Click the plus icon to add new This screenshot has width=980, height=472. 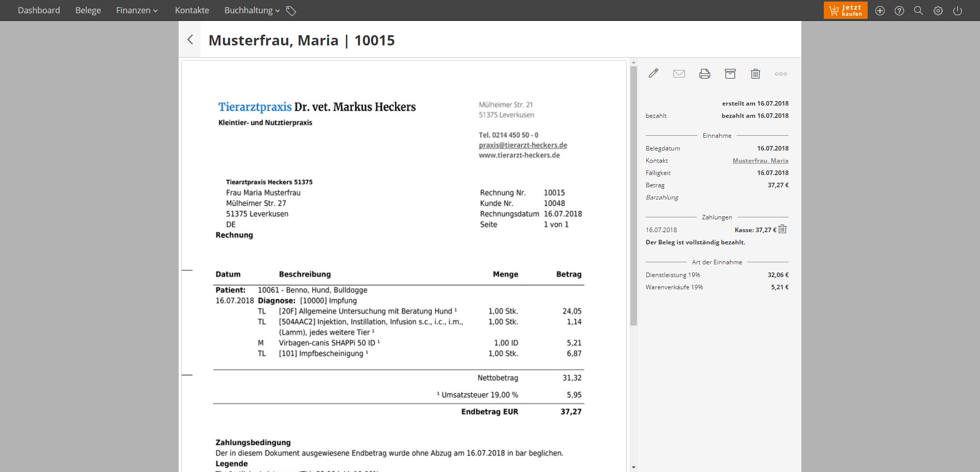click(x=880, y=11)
